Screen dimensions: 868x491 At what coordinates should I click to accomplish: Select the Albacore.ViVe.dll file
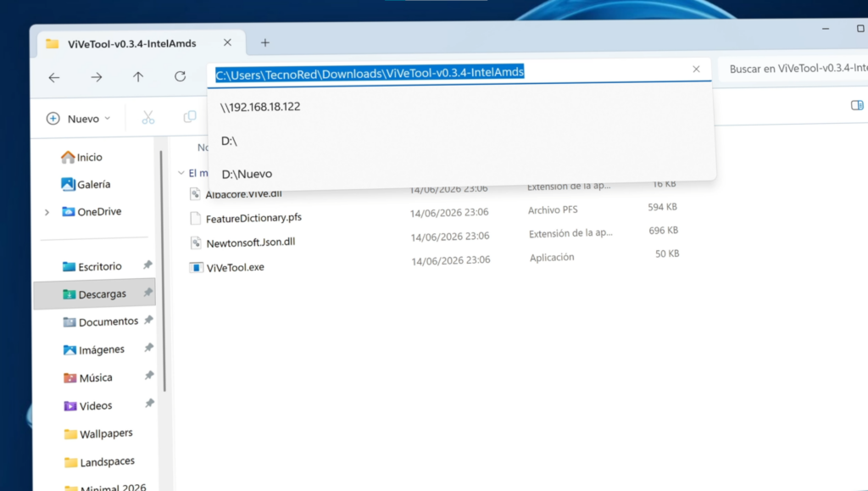click(243, 193)
